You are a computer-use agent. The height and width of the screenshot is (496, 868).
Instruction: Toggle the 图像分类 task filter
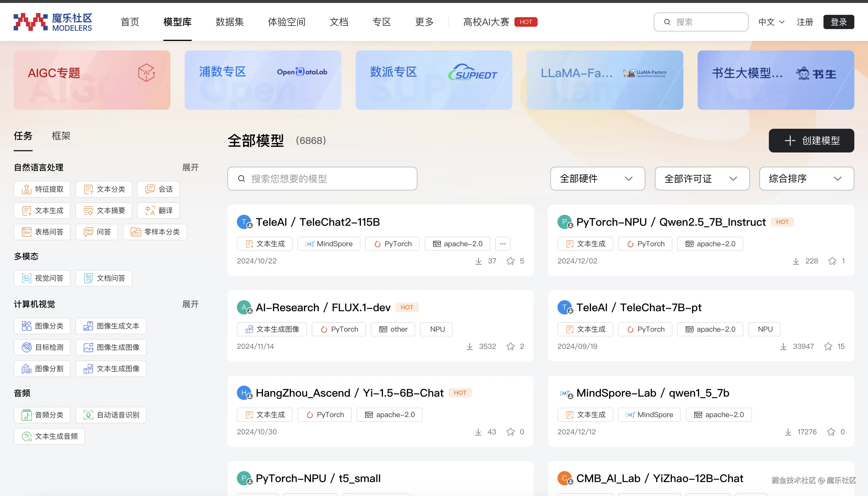click(x=42, y=326)
